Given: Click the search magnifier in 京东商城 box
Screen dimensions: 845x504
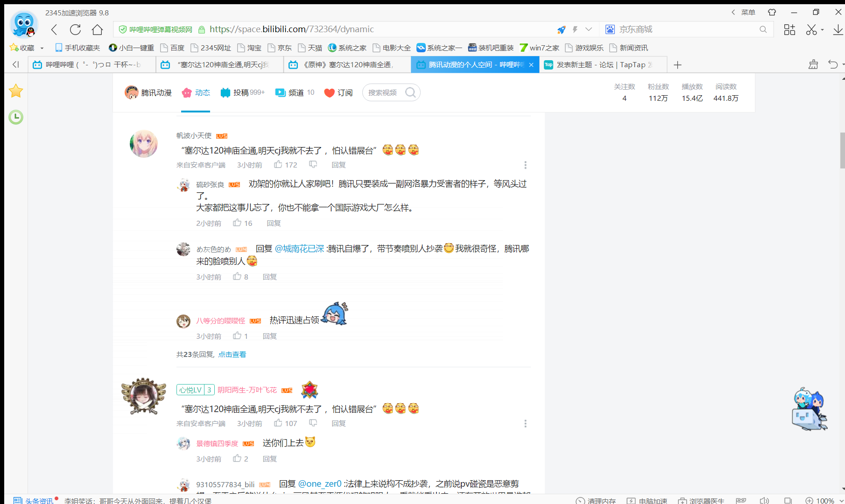Looking at the screenshot, I should click(763, 29).
